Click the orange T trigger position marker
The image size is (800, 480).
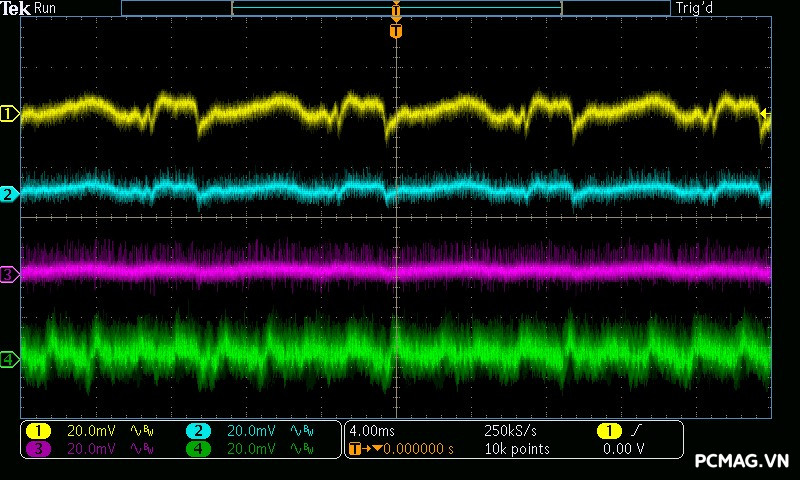[396, 31]
